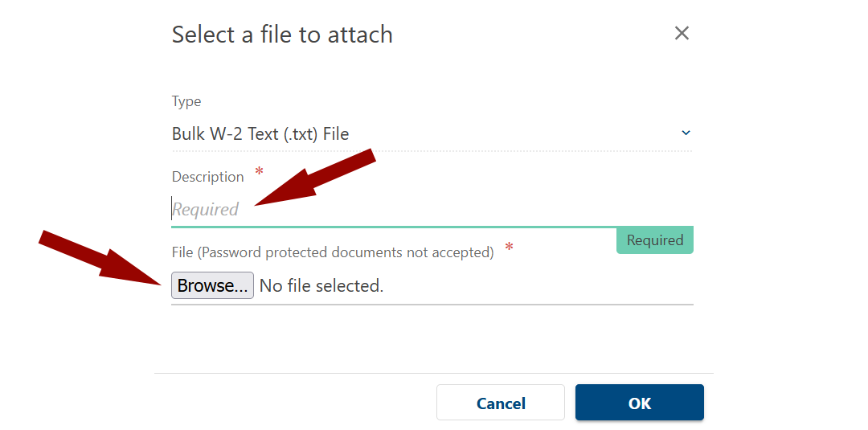The width and height of the screenshot is (868, 430).
Task: Click the Description field label
Action: pos(208,177)
